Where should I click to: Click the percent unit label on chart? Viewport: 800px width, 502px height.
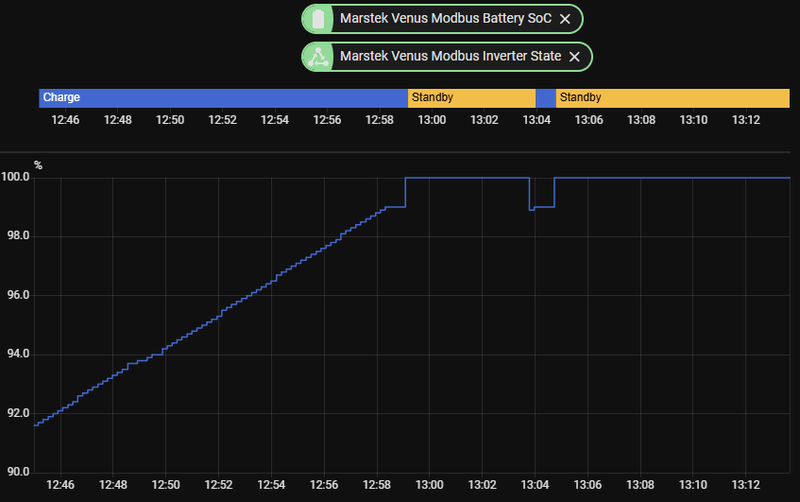coord(38,165)
